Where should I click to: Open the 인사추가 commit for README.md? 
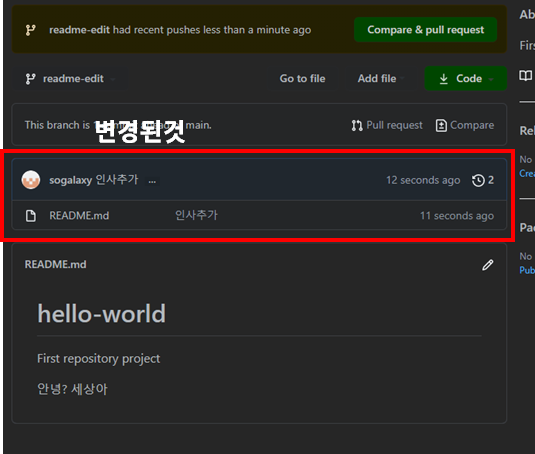[x=196, y=215]
